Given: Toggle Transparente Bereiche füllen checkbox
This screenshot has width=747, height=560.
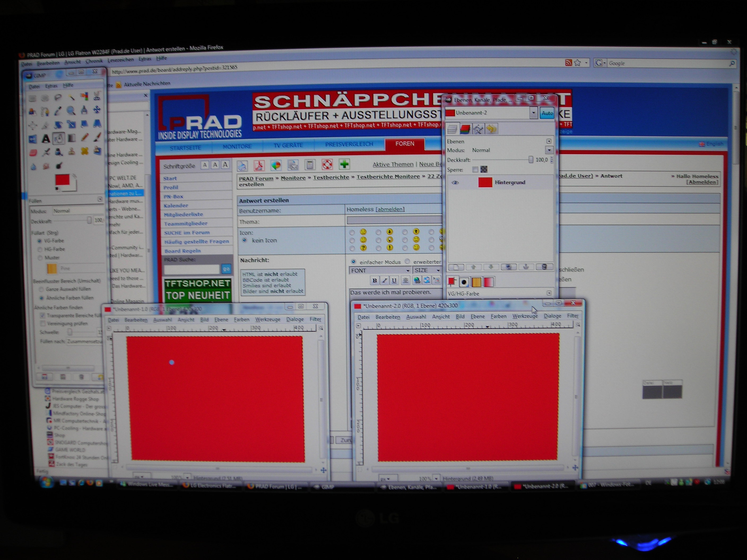Looking at the screenshot, I should click(42, 315).
